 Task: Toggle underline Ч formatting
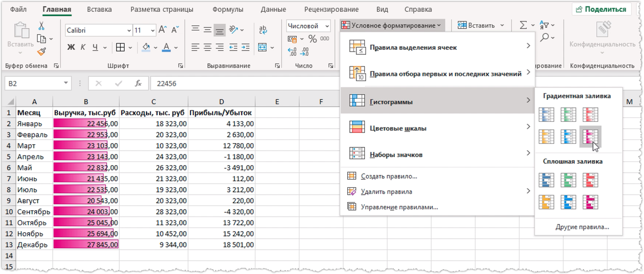tap(96, 47)
